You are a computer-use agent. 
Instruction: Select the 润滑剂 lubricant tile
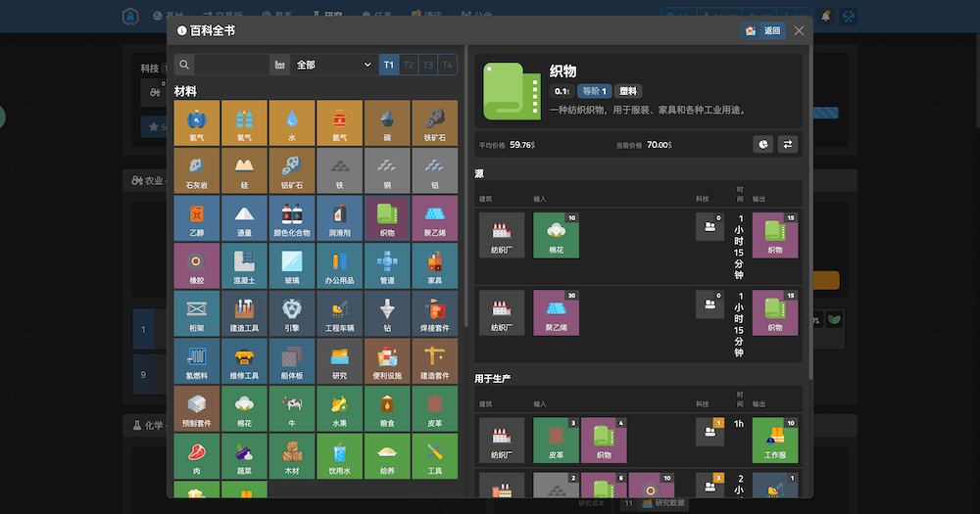point(339,217)
